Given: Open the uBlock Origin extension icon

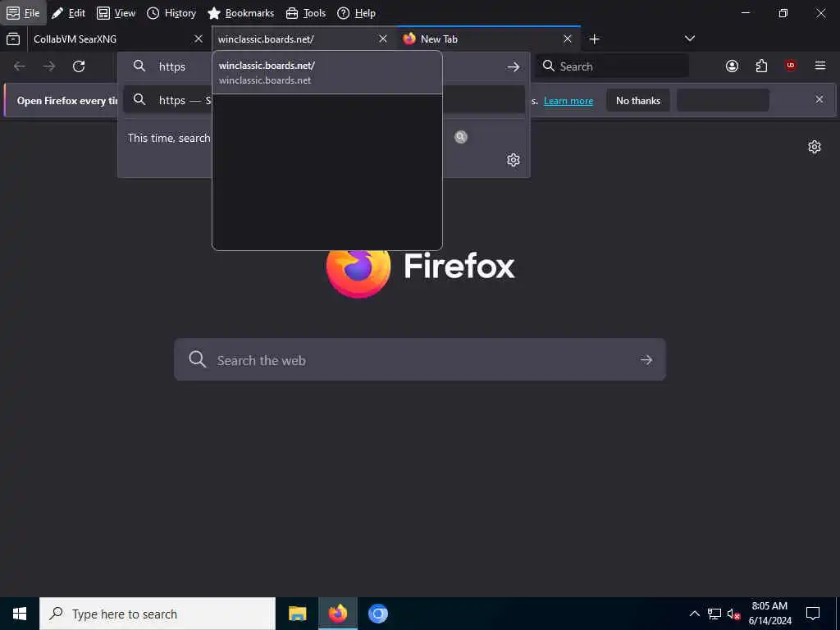Looking at the screenshot, I should click(790, 66).
